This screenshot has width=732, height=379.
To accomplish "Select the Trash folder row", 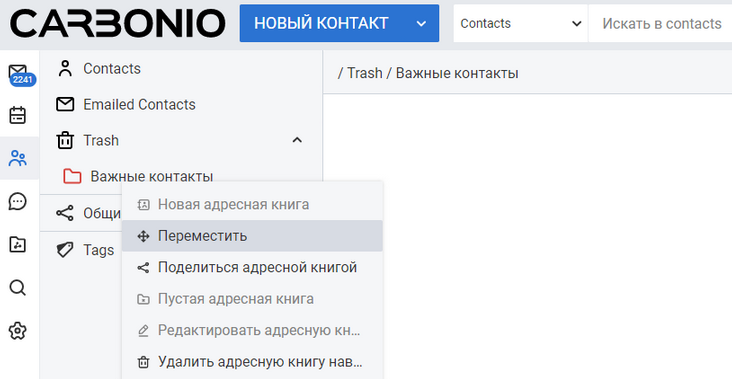I will pyautogui.click(x=181, y=140).
